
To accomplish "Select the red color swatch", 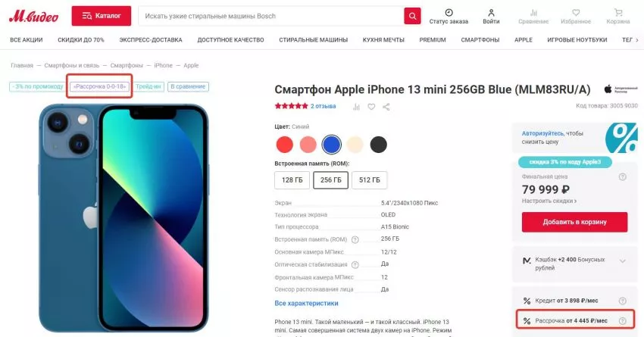I will 285,145.
